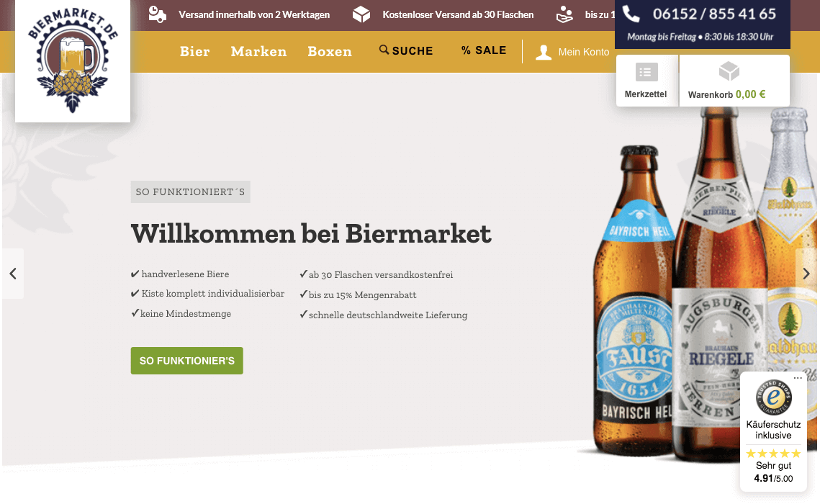Screen dimensions: 820x504
Task: Click Käuferschutz inklusive badge text
Action: [x=773, y=430]
